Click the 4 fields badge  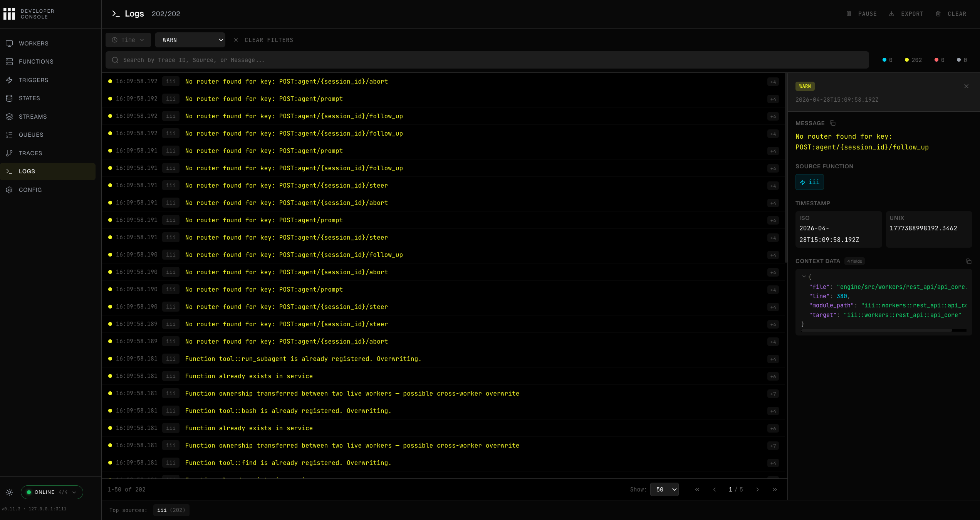pyautogui.click(x=854, y=261)
